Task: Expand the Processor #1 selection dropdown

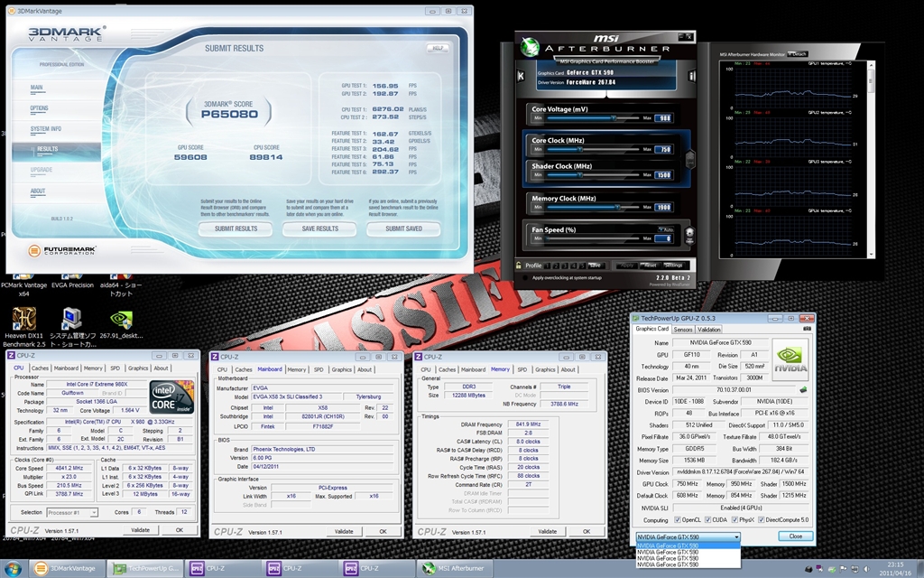Action: coord(72,513)
